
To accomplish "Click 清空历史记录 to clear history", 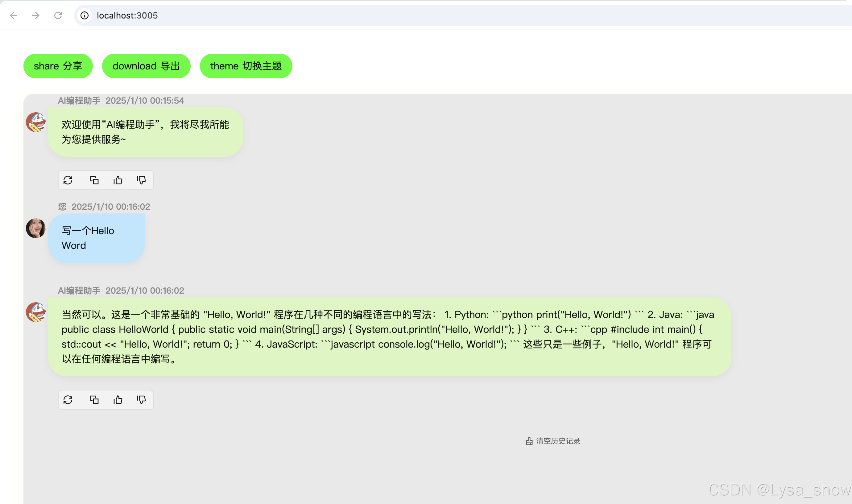I will 558,441.
